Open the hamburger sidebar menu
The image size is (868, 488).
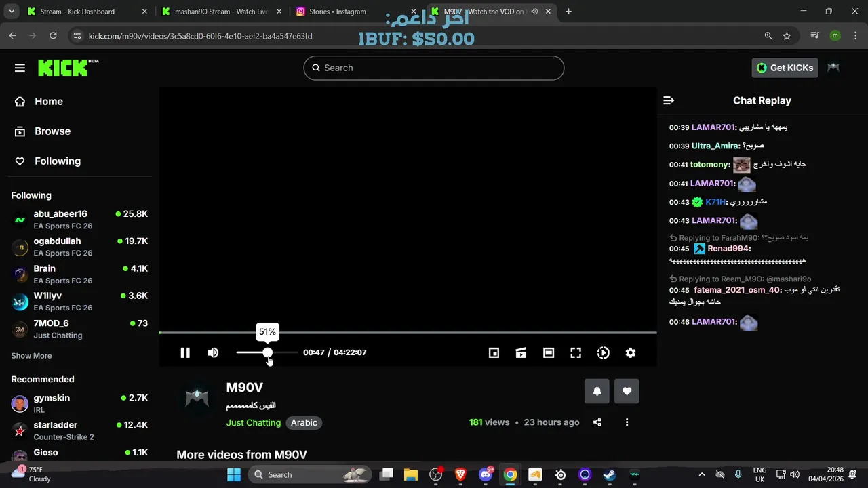(20, 68)
